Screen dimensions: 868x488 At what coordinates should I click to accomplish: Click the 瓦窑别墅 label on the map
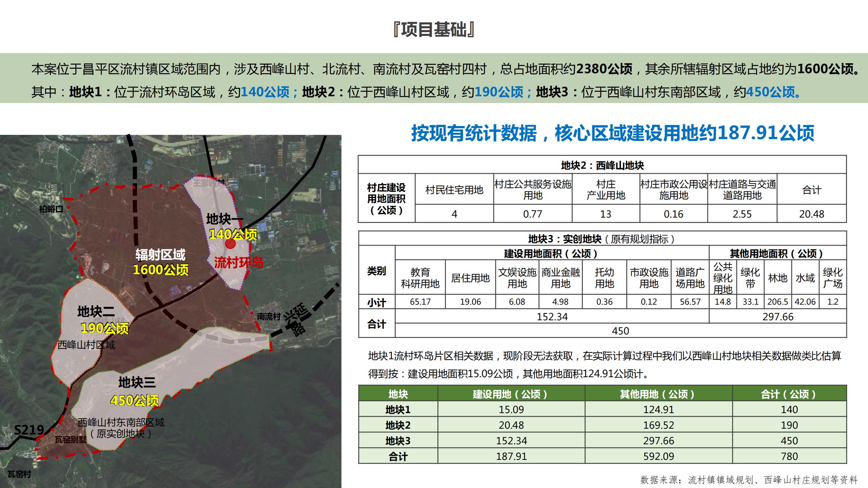click(x=71, y=440)
